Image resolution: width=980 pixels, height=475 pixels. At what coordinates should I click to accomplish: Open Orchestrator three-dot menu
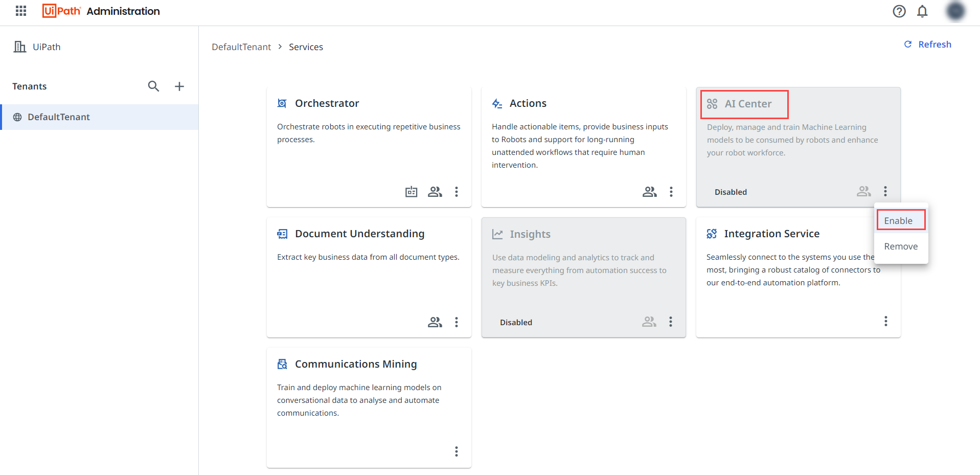tap(457, 192)
